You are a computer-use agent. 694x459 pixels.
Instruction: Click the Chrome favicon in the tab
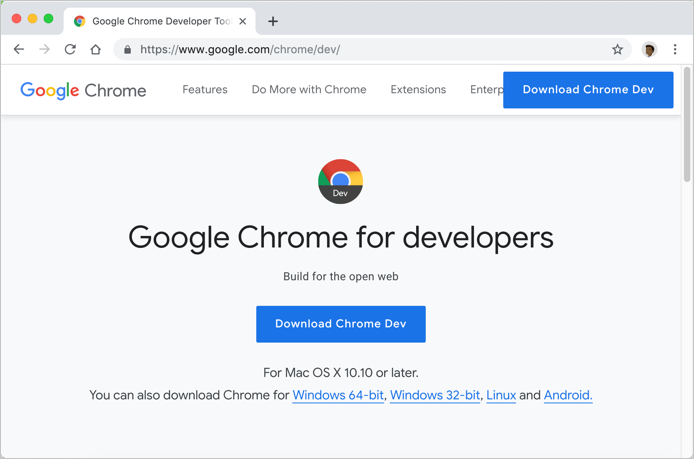coord(80,21)
